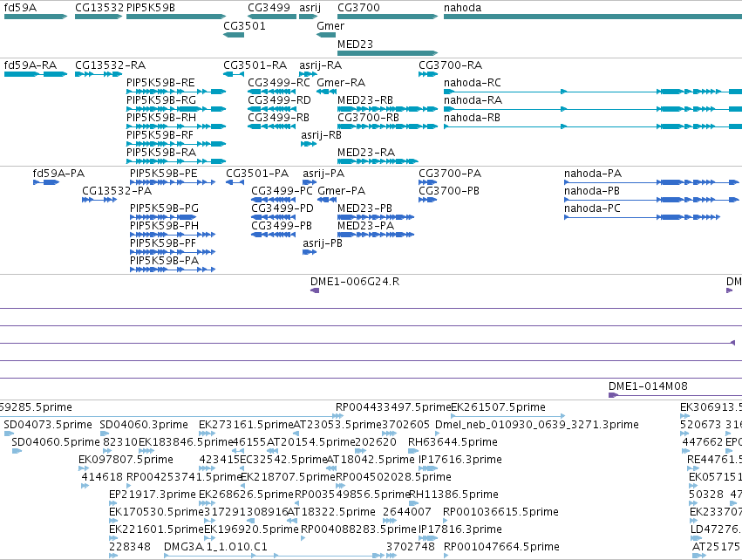Click transcript PIP5K59B-RF
This screenshot has width=742, height=560.
pyautogui.click(x=160, y=135)
